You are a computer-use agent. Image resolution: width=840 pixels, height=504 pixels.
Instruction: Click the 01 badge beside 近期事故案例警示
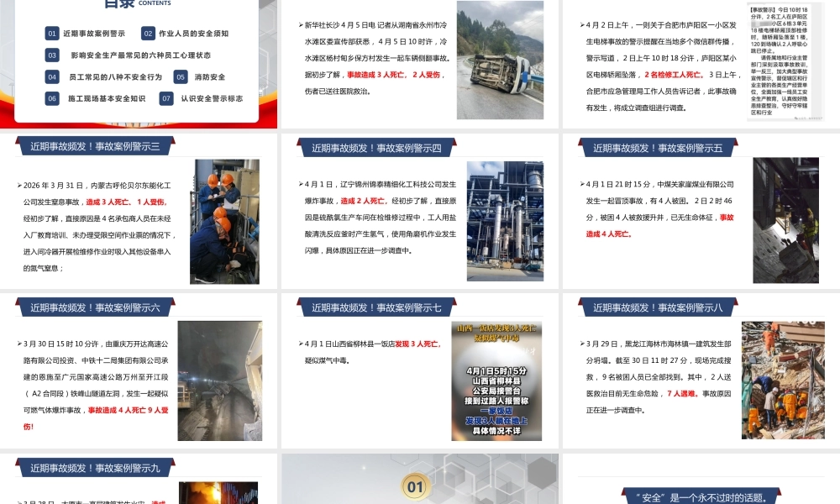click(52, 34)
